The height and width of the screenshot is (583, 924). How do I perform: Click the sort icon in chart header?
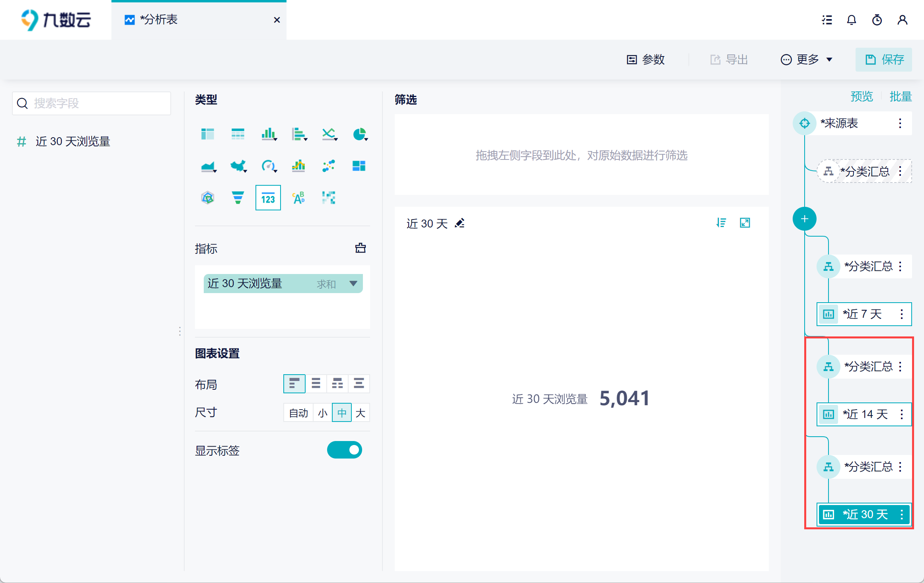point(721,223)
